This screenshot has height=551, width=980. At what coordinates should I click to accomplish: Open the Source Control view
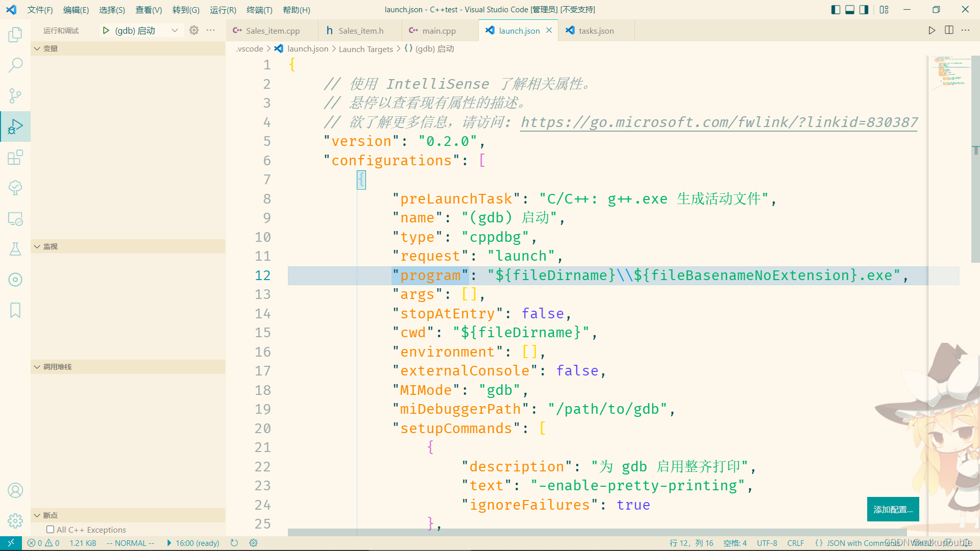coord(15,95)
